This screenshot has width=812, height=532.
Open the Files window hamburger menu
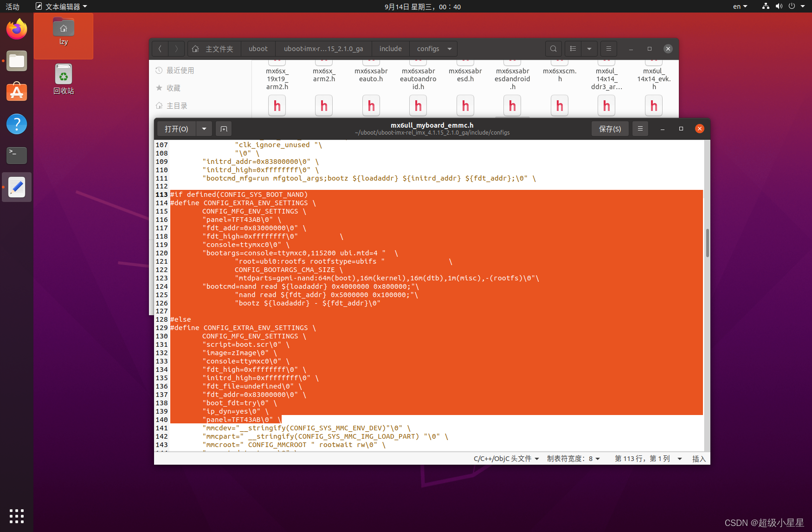pos(608,48)
